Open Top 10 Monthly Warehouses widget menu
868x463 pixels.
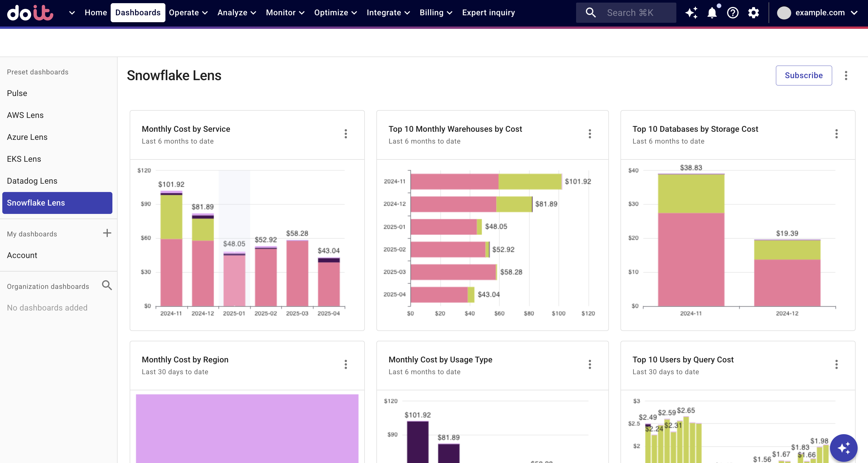(590, 134)
